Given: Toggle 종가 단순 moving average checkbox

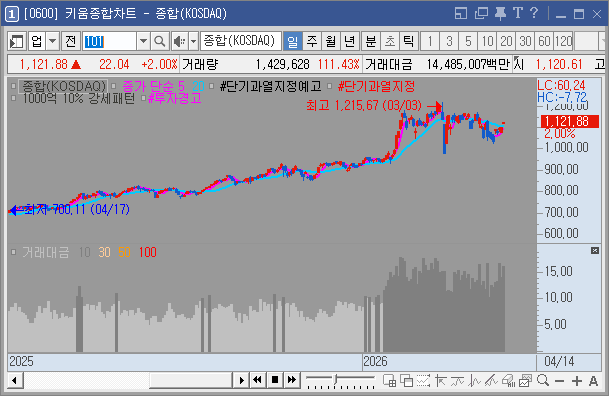Looking at the screenshot, I should [114, 86].
